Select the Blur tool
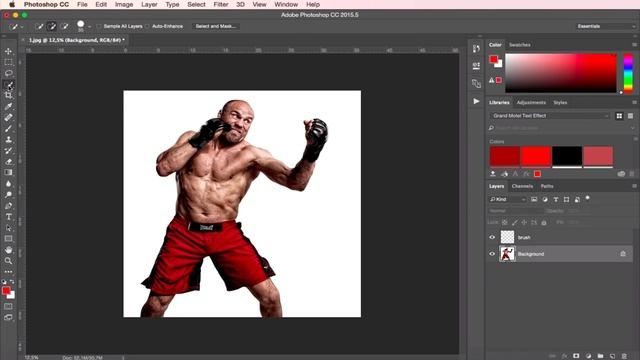 [8, 184]
